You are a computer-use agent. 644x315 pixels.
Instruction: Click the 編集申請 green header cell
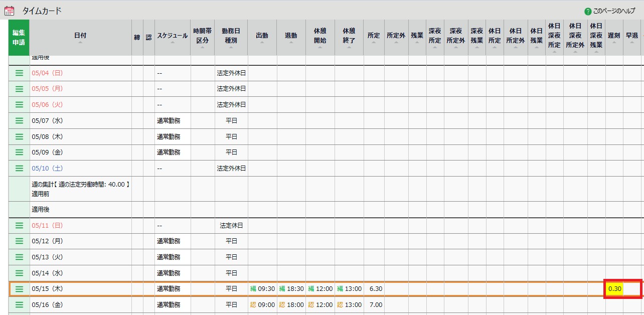pyautogui.click(x=19, y=37)
